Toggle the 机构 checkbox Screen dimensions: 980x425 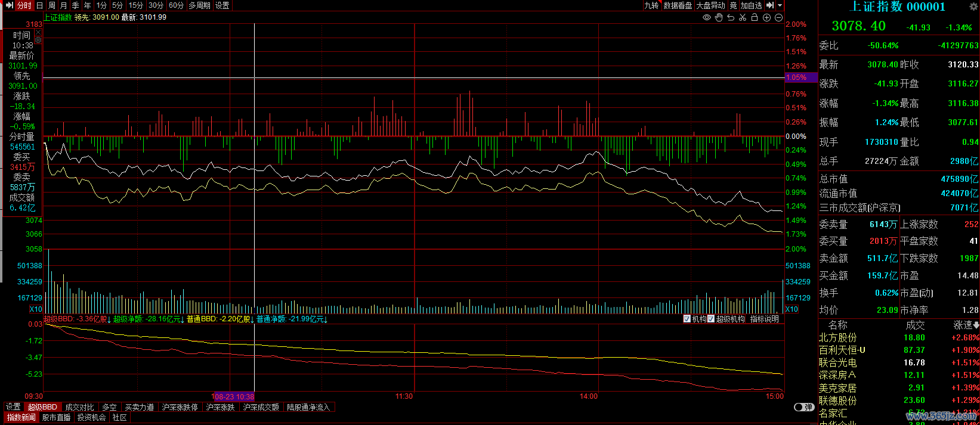pos(687,319)
